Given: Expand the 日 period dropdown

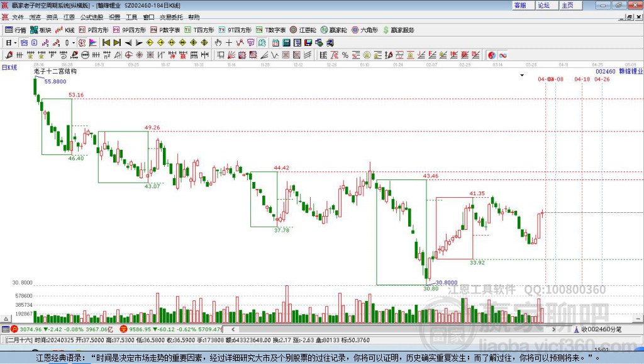Looking at the screenshot, I should 15,43.
